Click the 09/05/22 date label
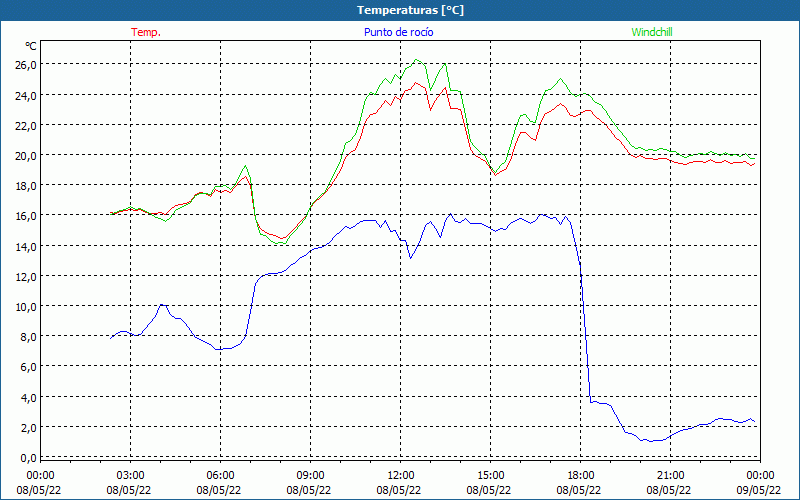The width and height of the screenshot is (800, 500). click(x=759, y=490)
